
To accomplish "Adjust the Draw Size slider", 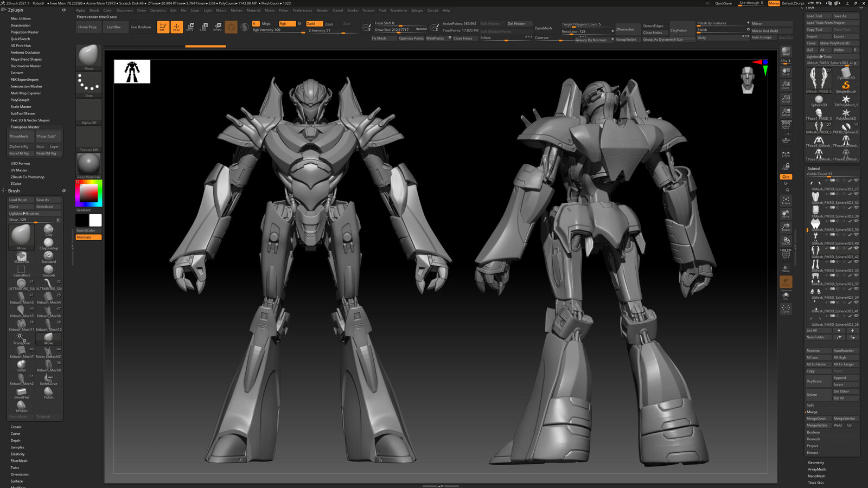I will 400,30.
